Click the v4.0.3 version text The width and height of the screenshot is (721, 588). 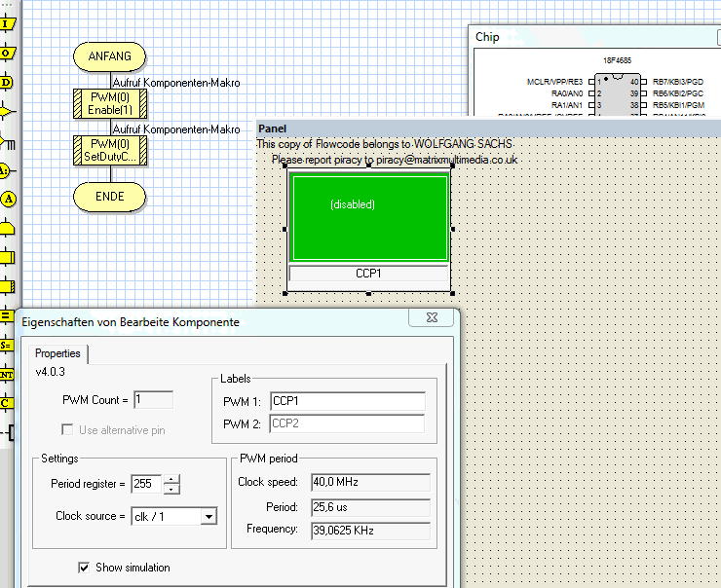(x=50, y=372)
